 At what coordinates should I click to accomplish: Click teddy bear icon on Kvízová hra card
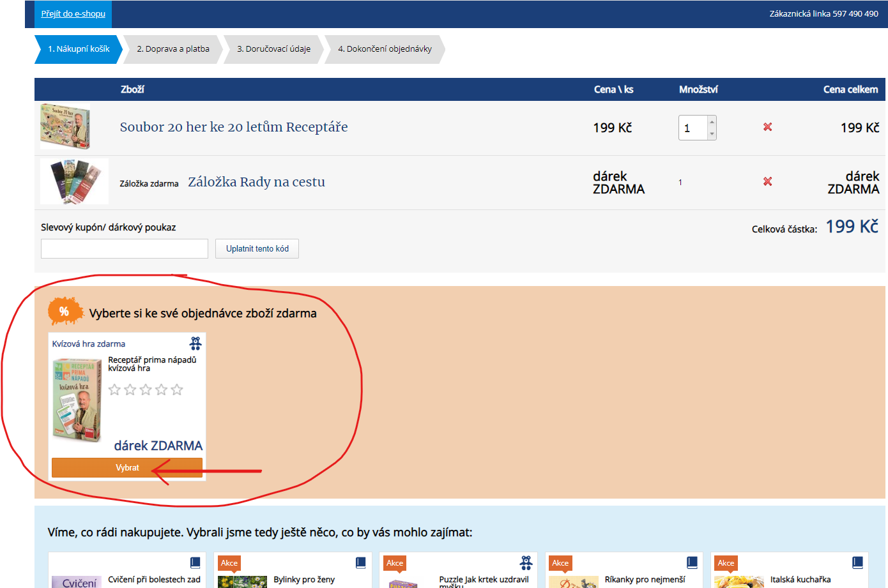(195, 343)
